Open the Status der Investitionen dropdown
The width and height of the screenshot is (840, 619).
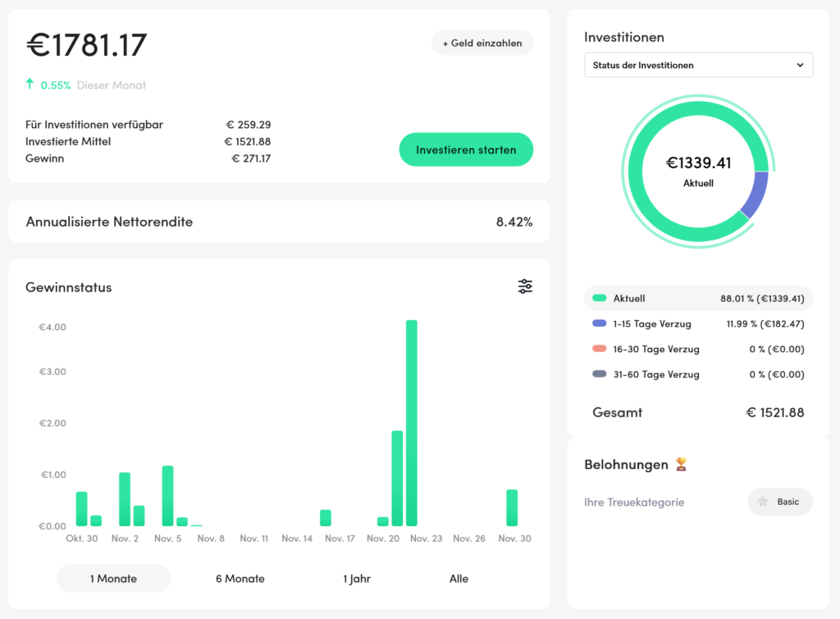(x=698, y=65)
